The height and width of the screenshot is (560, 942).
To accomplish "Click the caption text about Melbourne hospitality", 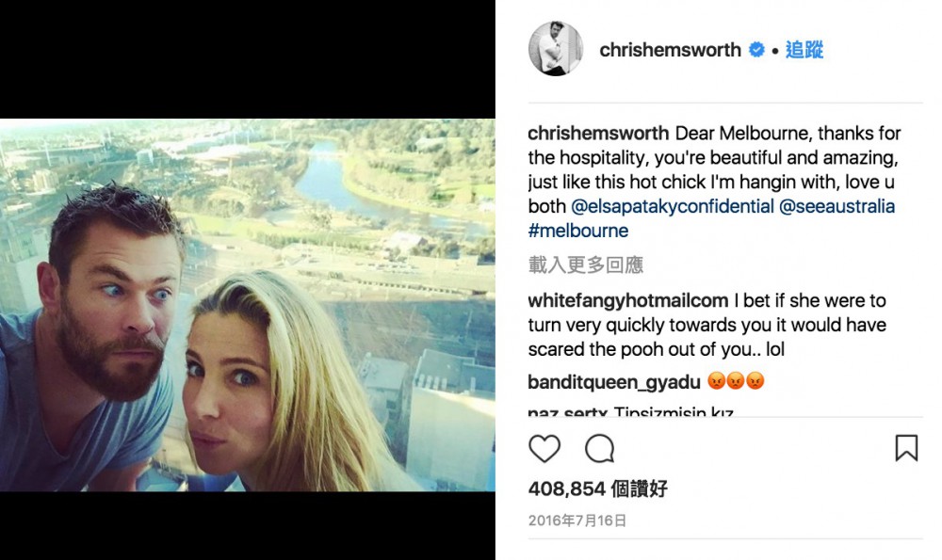I will click(714, 169).
